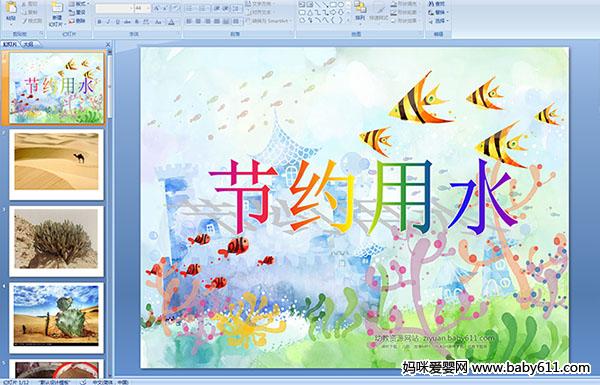The height and width of the screenshot is (385, 600).
Task: Click the Replace button in the editing group
Action: 437,12
